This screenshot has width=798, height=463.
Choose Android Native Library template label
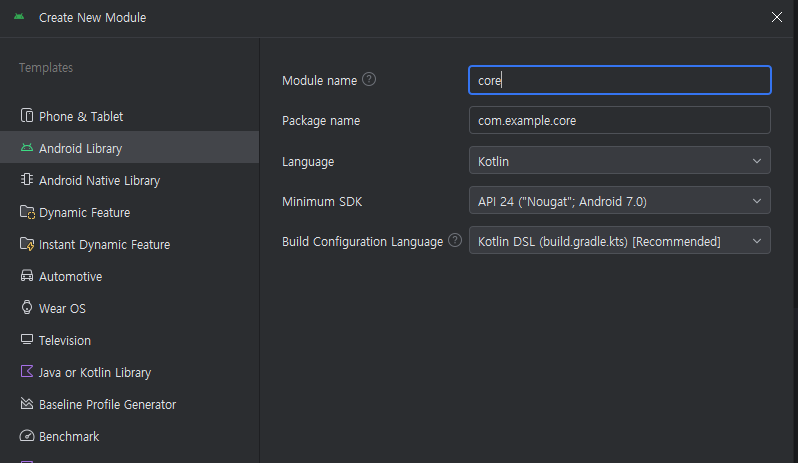pyautogui.click(x=99, y=181)
